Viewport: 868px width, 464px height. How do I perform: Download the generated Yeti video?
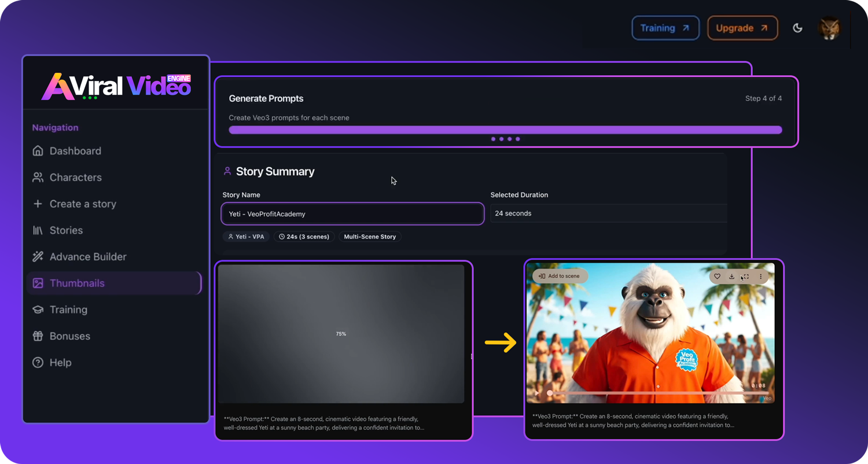731,277
